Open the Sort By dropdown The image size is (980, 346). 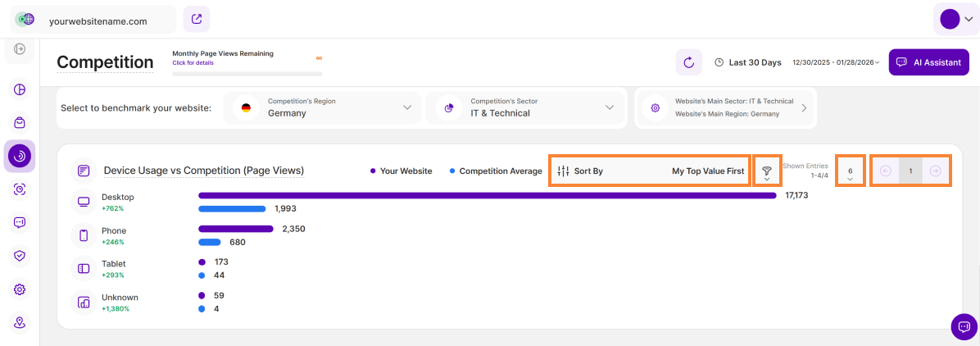(x=650, y=171)
